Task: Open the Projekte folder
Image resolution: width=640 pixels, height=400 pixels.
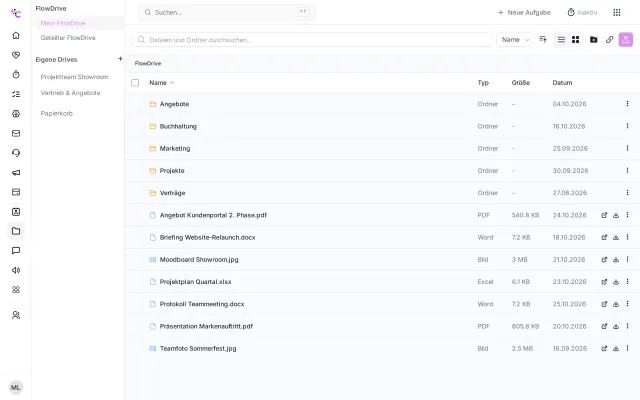Action: 172,171
